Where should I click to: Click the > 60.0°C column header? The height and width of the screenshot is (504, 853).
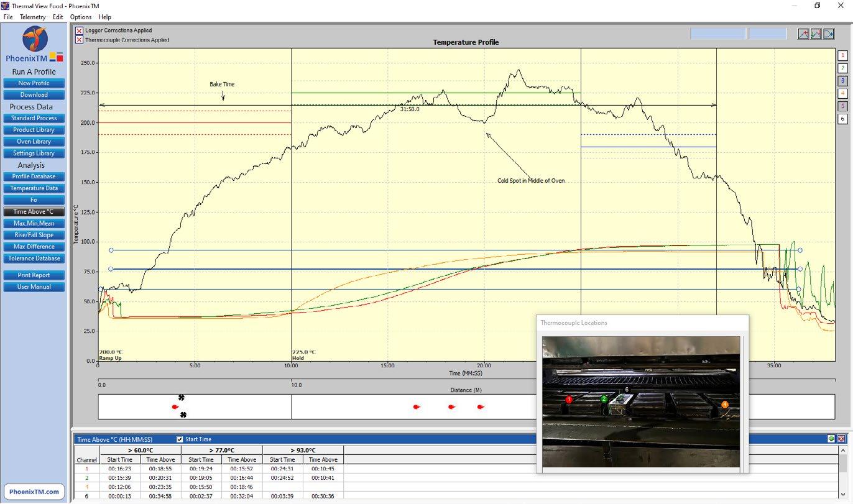click(140, 450)
